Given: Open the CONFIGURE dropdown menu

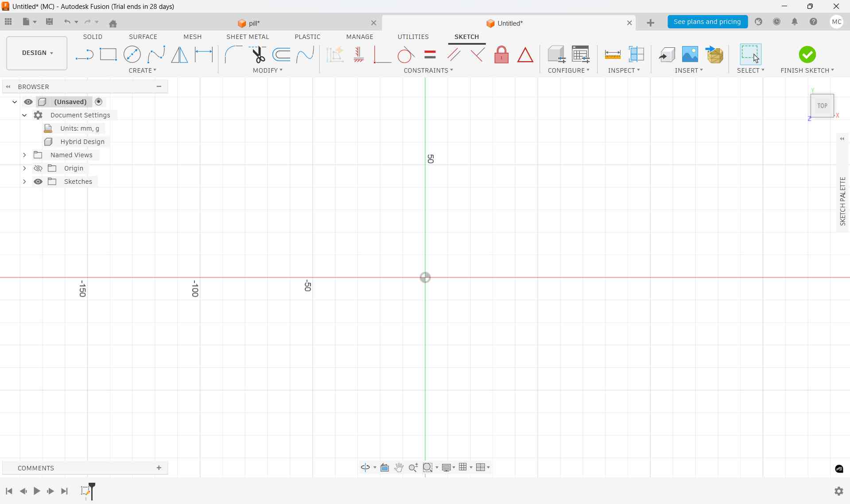Looking at the screenshot, I should [x=569, y=70].
